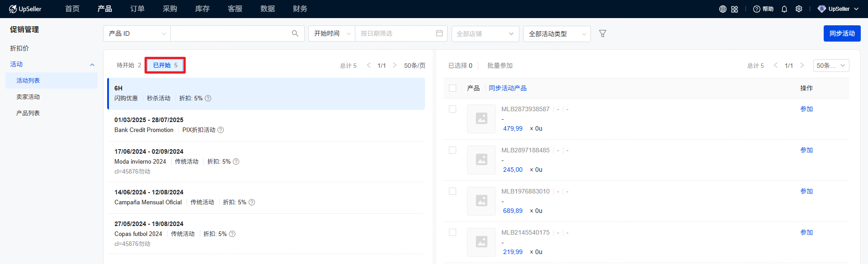Click 同步活动产品 link

pos(507,88)
